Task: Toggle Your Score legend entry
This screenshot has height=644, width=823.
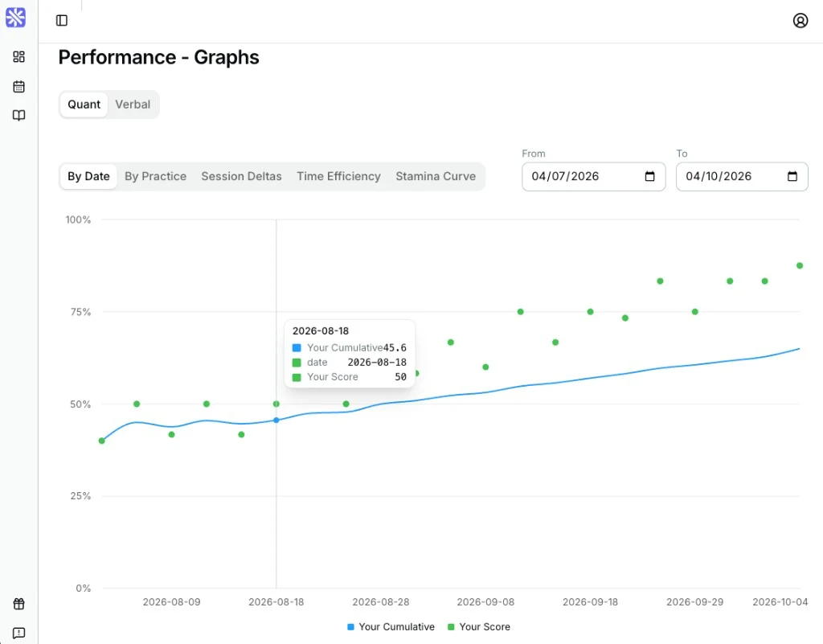Action: coord(479,626)
